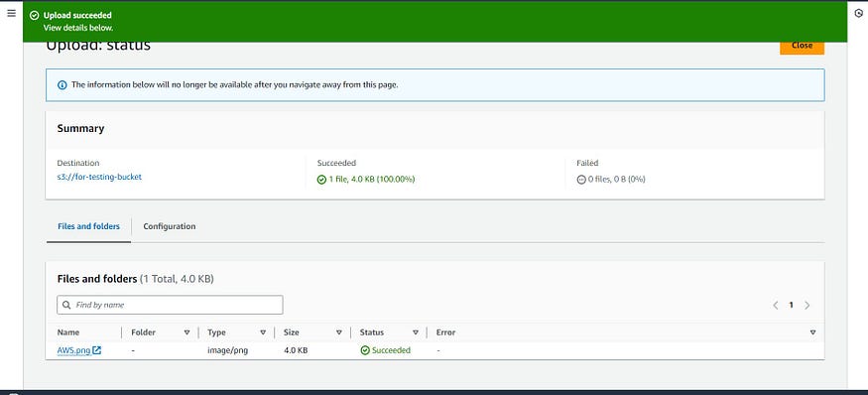The image size is (868, 395).
Task: Sort by the Status column arrow
Action: tap(416, 332)
